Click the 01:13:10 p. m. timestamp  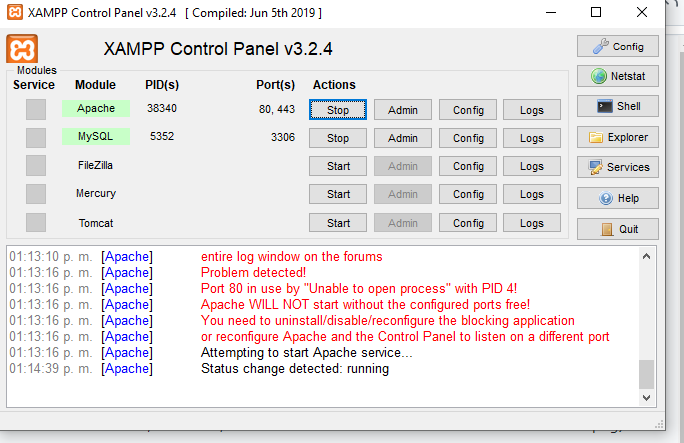[x=51, y=257]
